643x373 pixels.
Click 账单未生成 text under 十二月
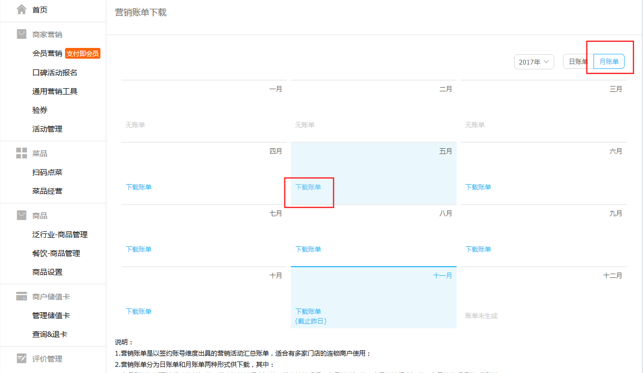(x=481, y=316)
